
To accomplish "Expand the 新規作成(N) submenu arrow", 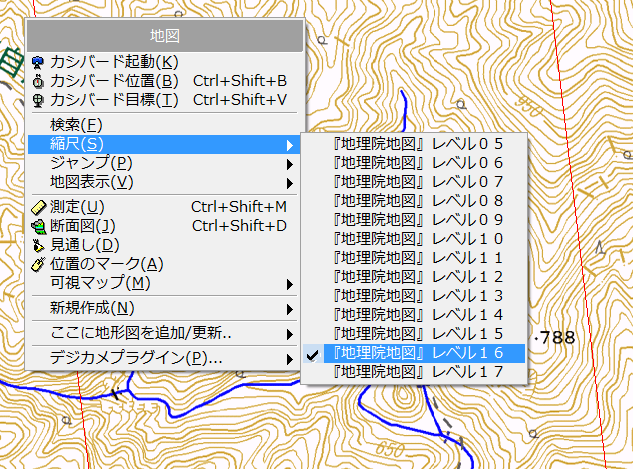I will (289, 309).
